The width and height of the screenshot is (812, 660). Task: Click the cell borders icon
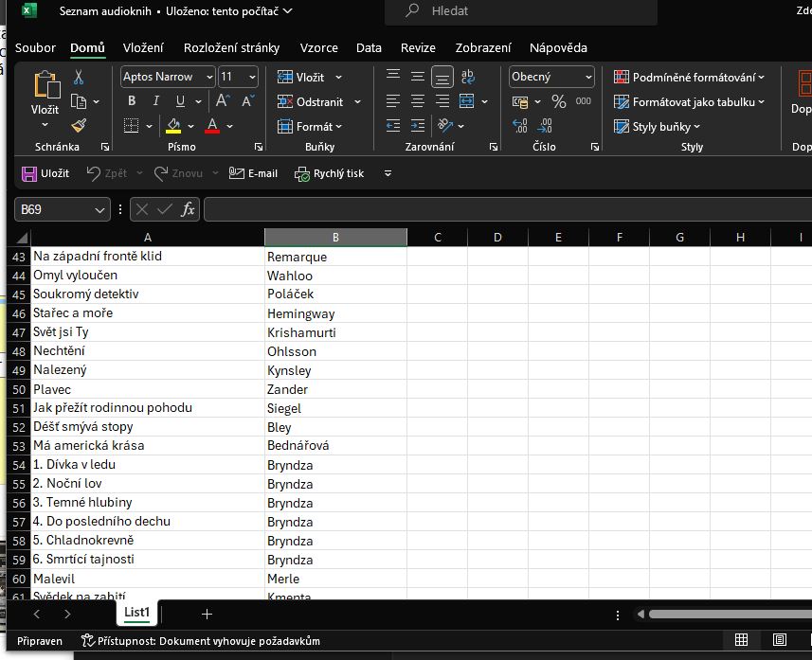click(131, 126)
